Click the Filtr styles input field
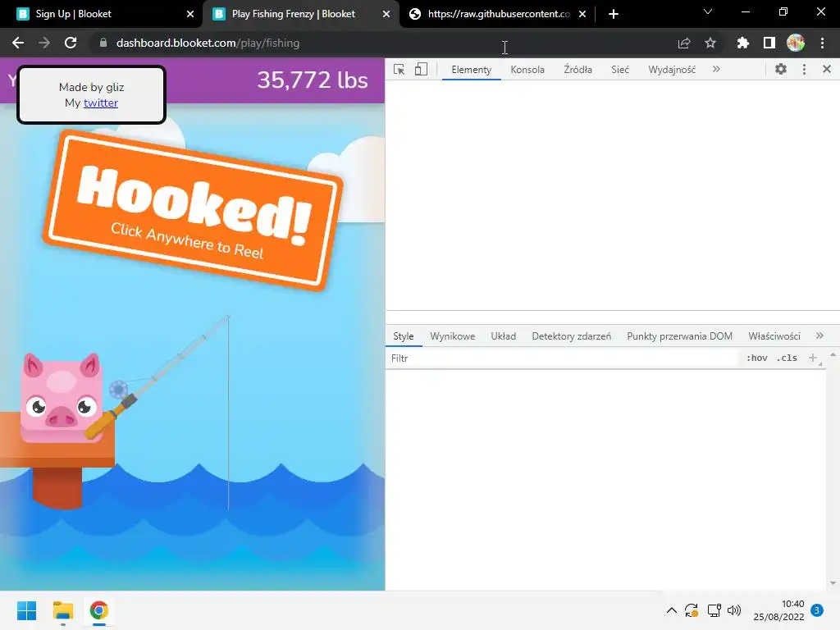The height and width of the screenshot is (630, 840). click(x=563, y=358)
